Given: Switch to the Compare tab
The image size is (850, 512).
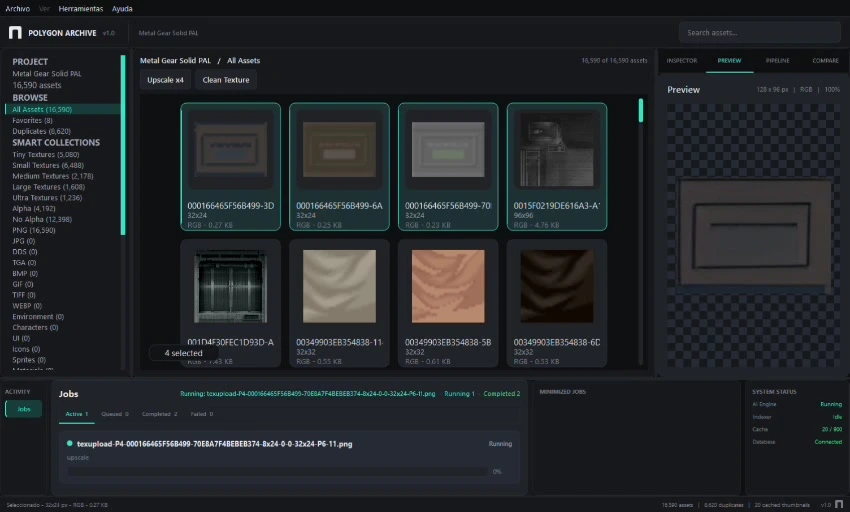Looking at the screenshot, I should coord(825,61).
